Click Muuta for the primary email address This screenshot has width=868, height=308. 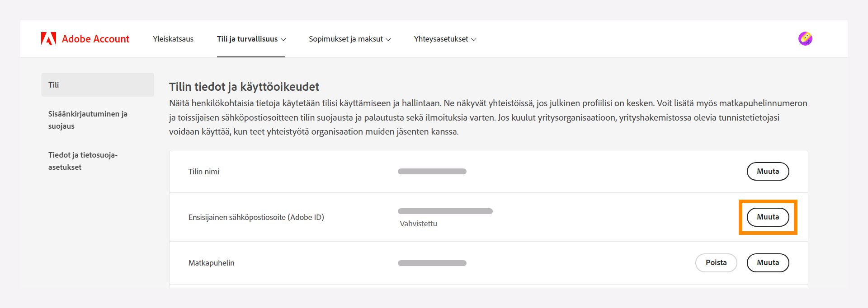(768, 217)
